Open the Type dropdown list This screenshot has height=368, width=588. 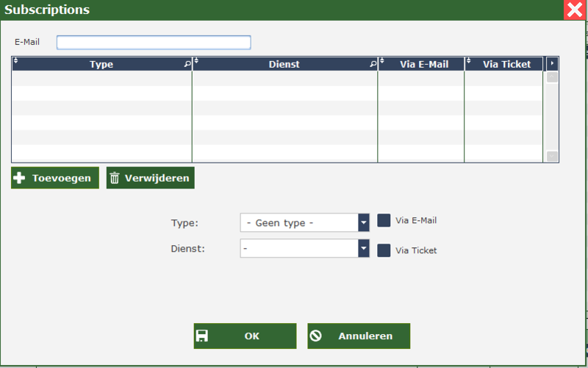[363, 223]
